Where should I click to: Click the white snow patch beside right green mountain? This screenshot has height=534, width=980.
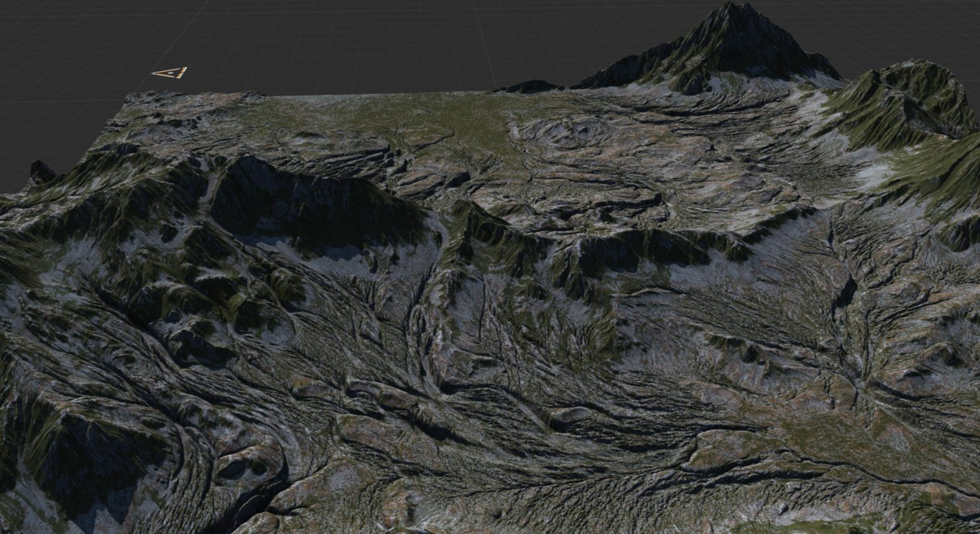(x=874, y=174)
